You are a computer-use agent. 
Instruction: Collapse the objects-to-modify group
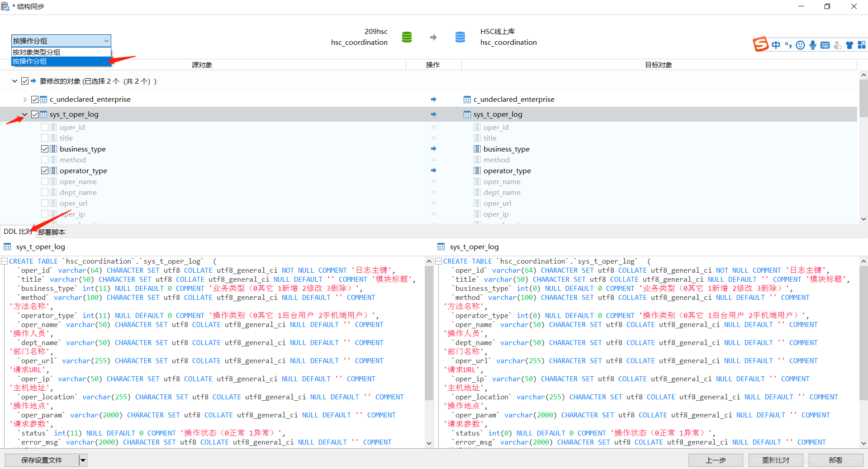pos(14,81)
